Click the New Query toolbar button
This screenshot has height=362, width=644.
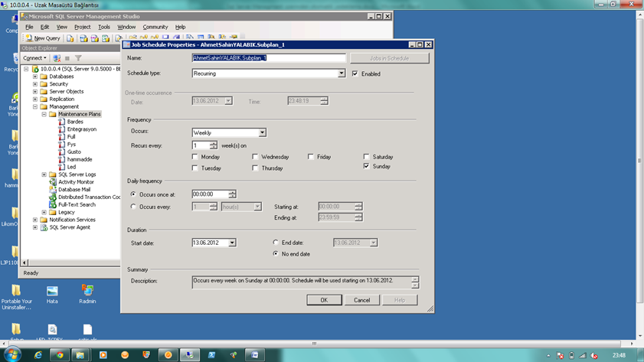point(43,38)
